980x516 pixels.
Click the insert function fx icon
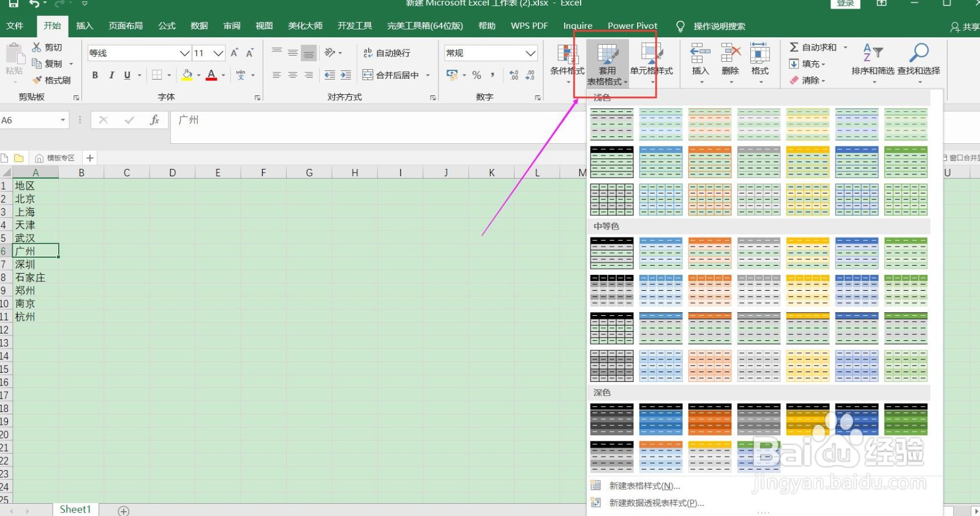(x=154, y=120)
